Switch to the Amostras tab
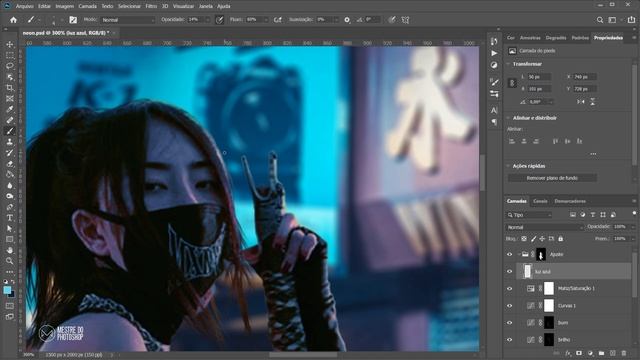The image size is (640, 360). click(x=530, y=38)
